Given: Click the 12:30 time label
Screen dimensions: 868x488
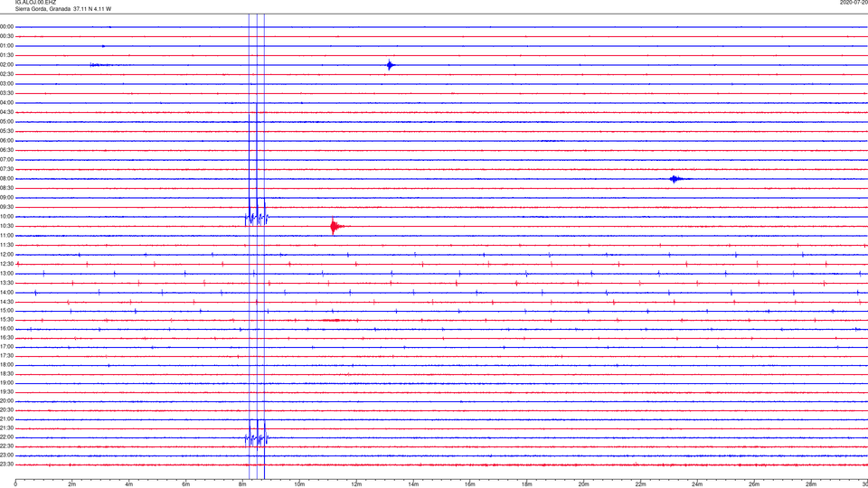Looking at the screenshot, I should (7, 264).
